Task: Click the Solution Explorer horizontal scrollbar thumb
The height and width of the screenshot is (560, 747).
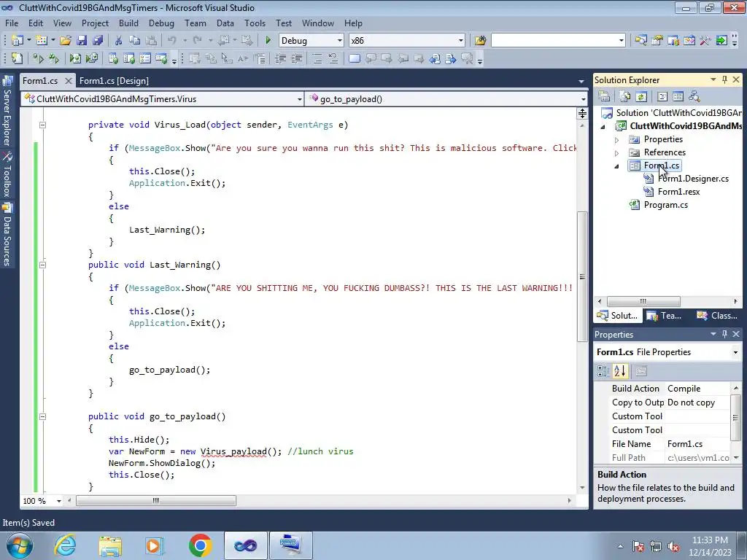Action: 643,301
